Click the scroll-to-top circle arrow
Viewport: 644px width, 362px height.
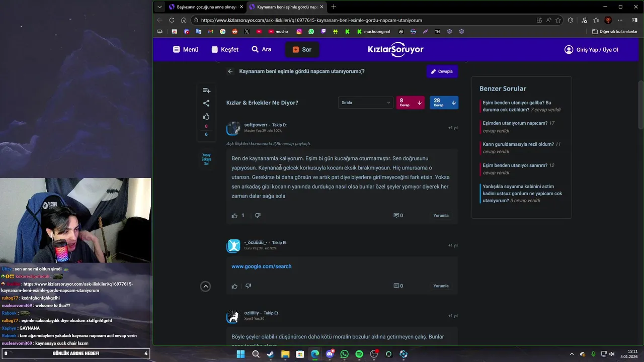point(205,286)
